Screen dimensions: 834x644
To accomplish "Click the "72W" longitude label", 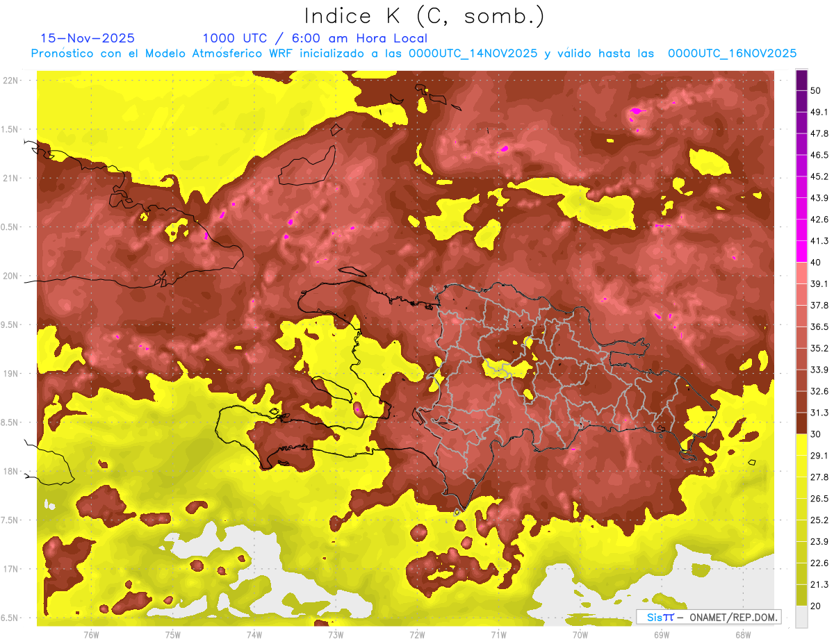I will pos(417,634).
